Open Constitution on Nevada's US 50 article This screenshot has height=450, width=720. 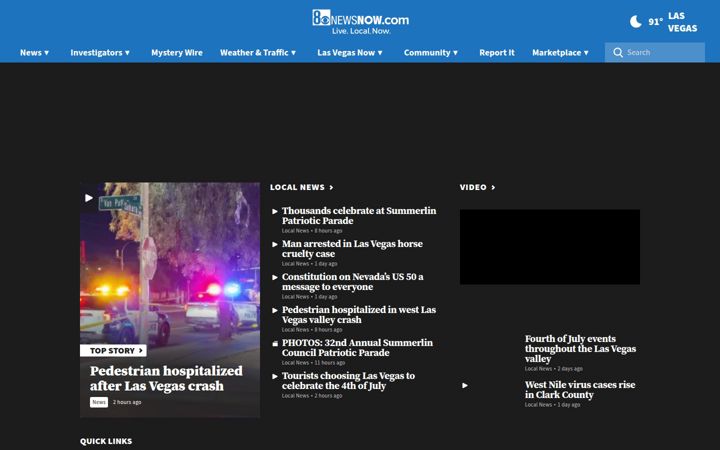click(x=353, y=282)
